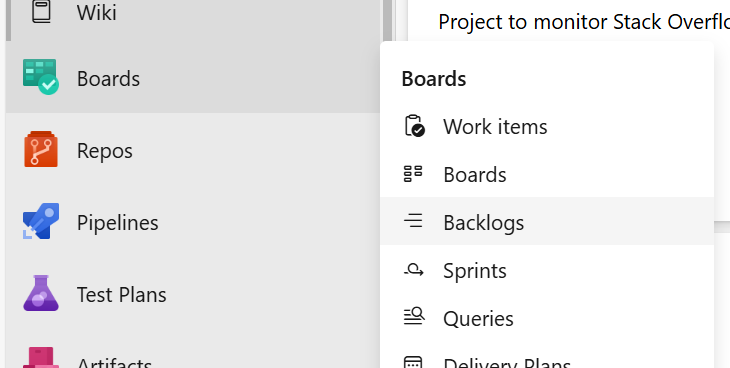Click the blue Pipelines rocket icon

[41, 221]
